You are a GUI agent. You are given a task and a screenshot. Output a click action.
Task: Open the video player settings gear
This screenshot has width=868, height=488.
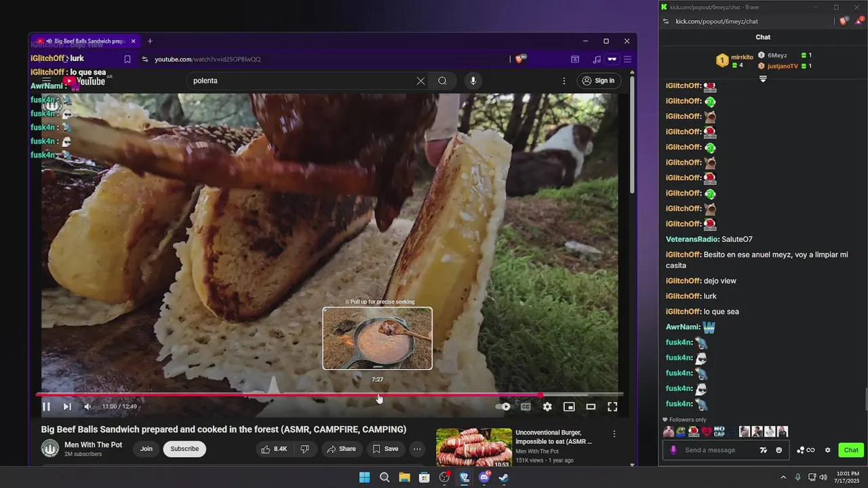tap(547, 407)
